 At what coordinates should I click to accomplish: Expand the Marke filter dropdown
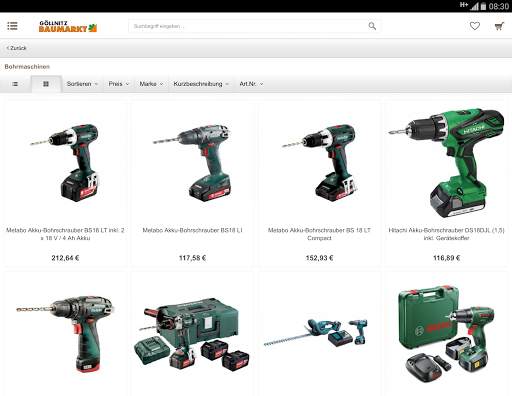(x=151, y=84)
